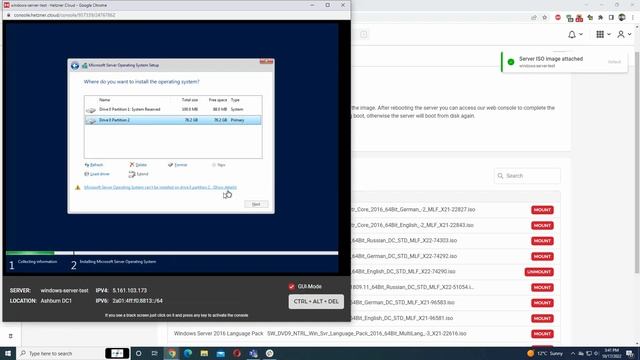
Task: Open the apps grid dropdown
Action: [603, 35]
